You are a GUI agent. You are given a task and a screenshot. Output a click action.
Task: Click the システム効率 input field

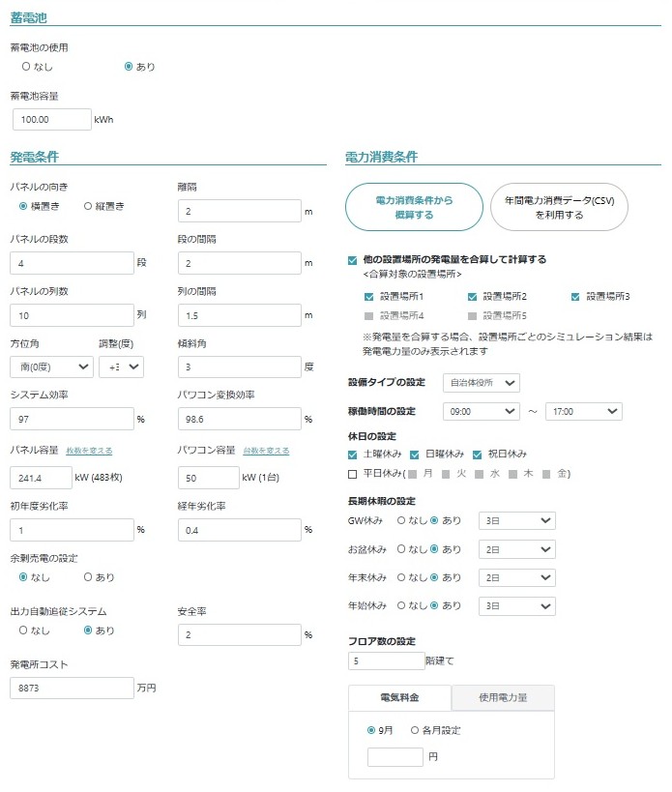coord(72,420)
